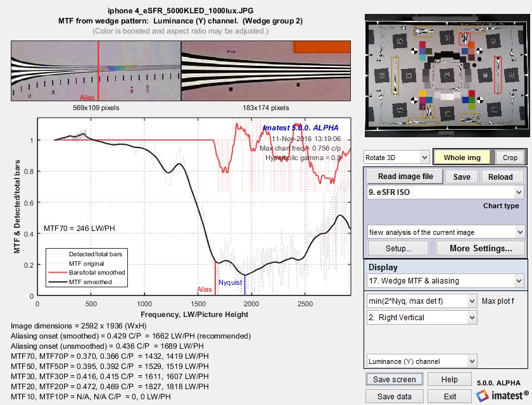Click the eSFR chart thumbnail image
The width and height of the screenshot is (532, 405).
pos(447,75)
